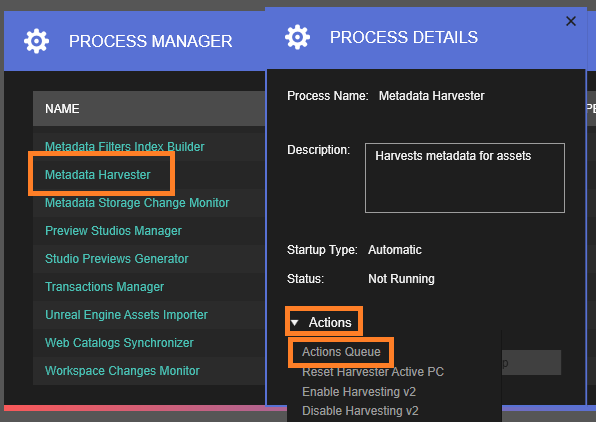Open Metadata Harvester process link
The image size is (596, 422).
coord(98,175)
